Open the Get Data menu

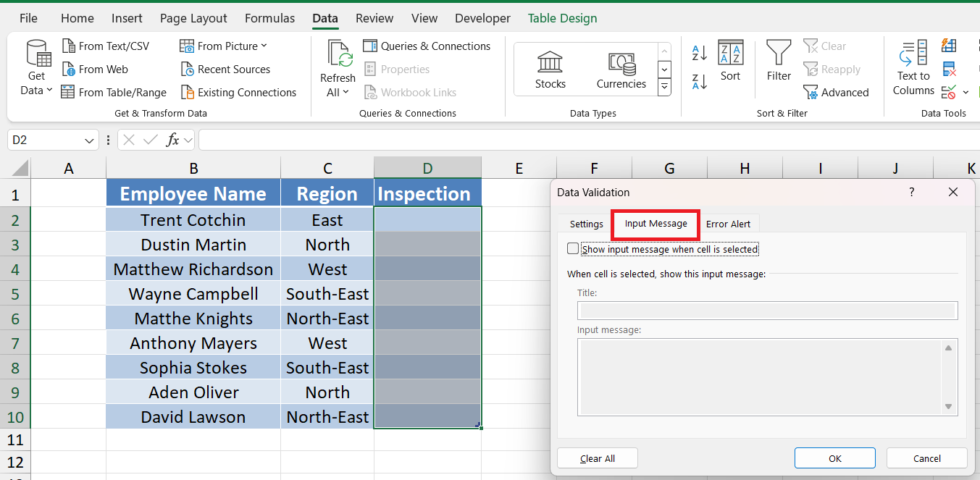coord(36,69)
